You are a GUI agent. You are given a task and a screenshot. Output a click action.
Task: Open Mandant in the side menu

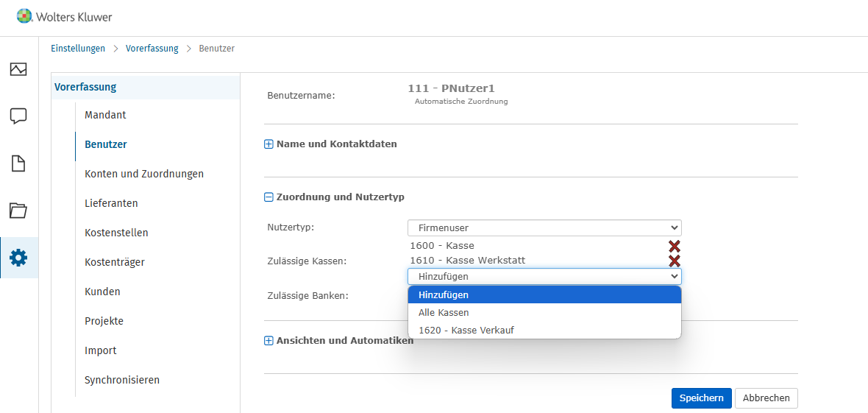tap(105, 116)
